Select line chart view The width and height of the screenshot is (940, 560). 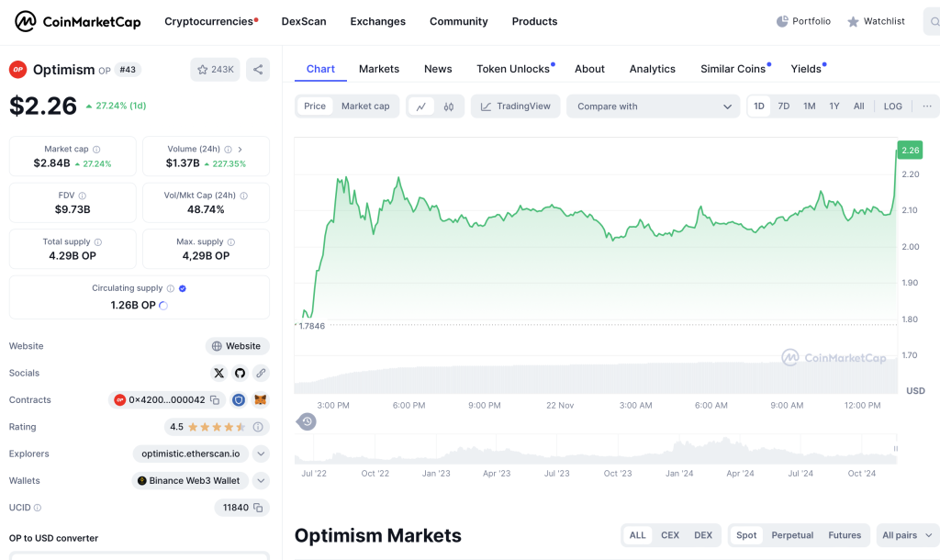(421, 106)
